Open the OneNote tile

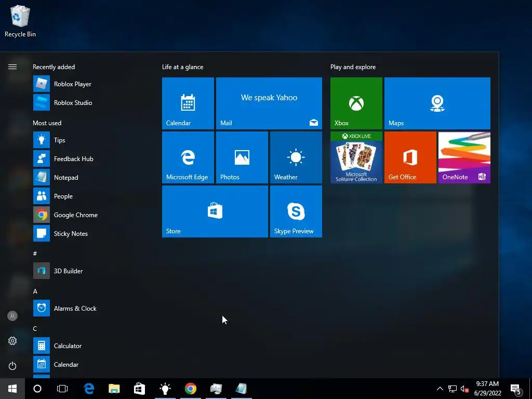pyautogui.click(x=464, y=157)
